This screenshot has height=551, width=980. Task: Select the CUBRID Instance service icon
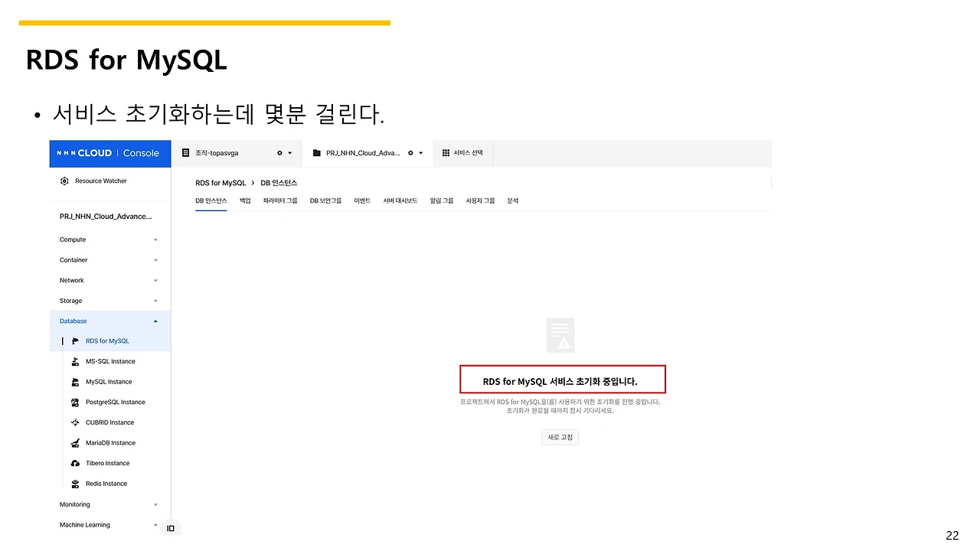(77, 422)
